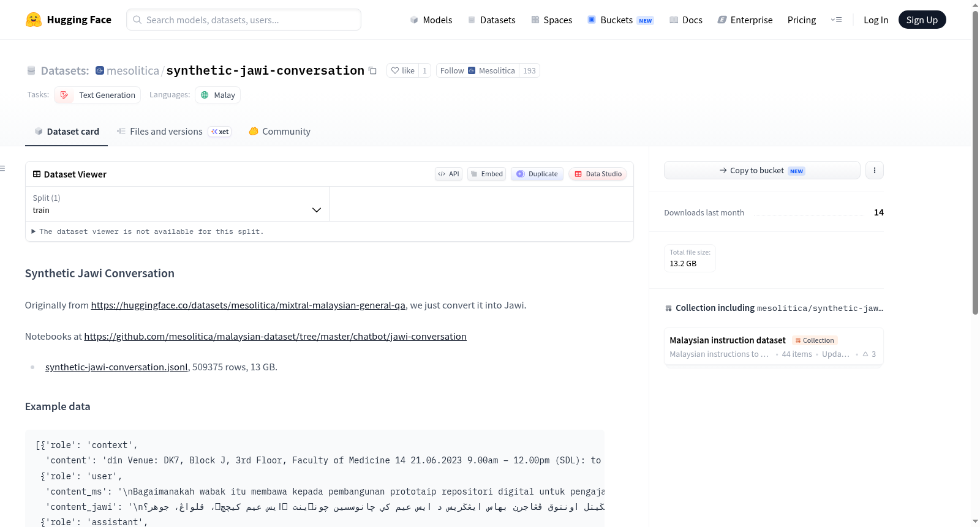This screenshot has width=980, height=527.
Task: Click the Duplicate button
Action: (537, 174)
